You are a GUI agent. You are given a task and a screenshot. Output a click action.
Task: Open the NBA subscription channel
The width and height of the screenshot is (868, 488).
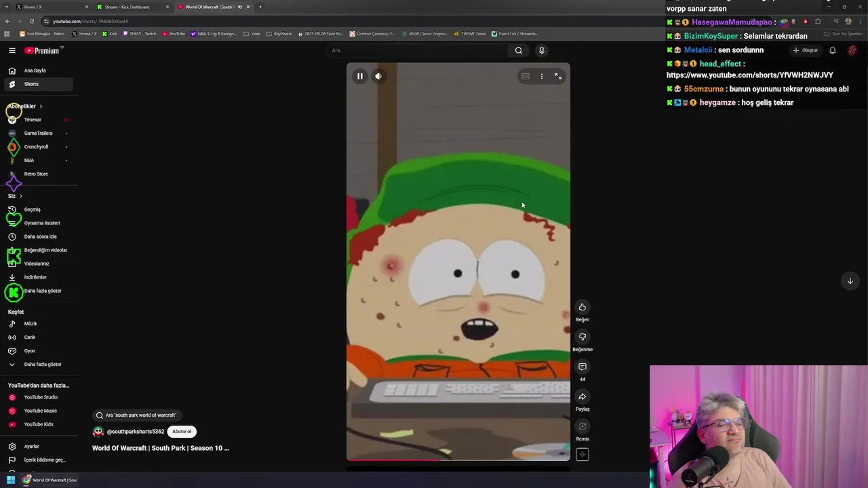coord(38,161)
